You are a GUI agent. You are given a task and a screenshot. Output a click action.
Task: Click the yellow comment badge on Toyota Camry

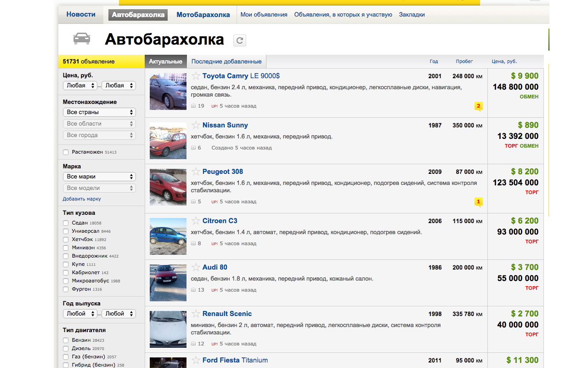[478, 106]
